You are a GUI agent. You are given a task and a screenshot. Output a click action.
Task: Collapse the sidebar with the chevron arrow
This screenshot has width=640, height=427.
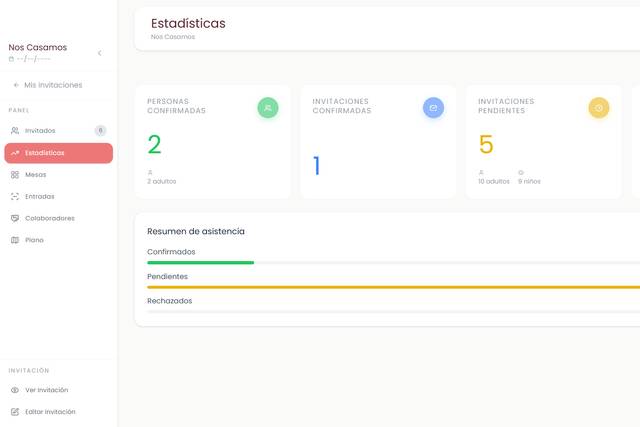point(100,53)
